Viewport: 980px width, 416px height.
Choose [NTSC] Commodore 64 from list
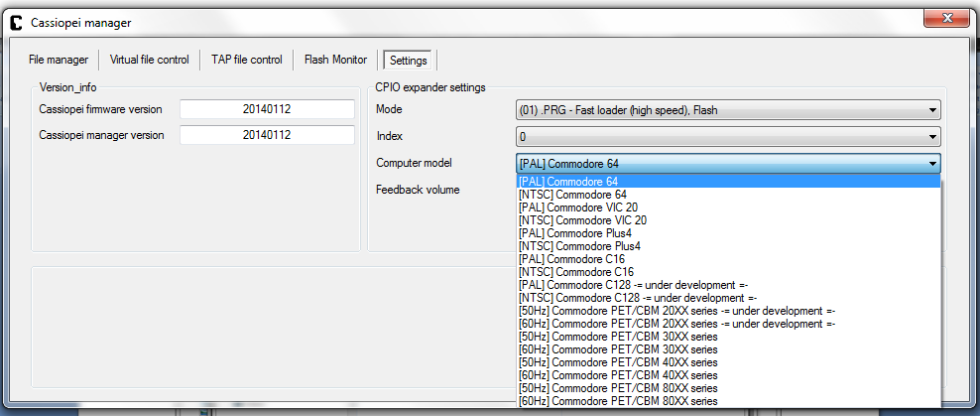click(572, 195)
